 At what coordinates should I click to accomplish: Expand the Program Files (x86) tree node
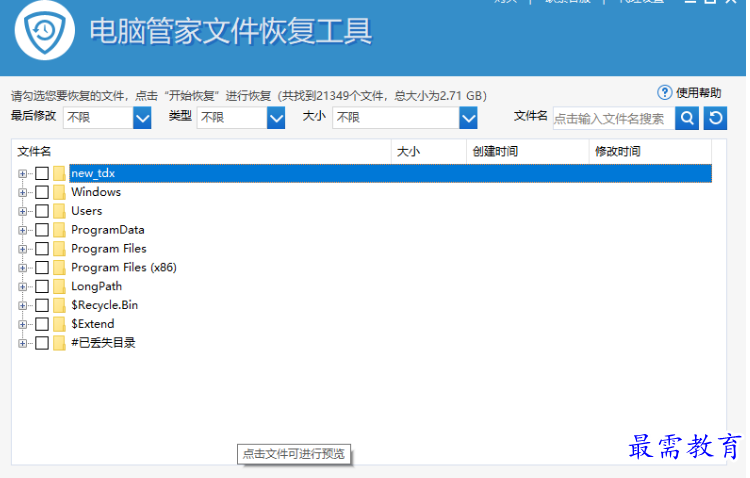tap(22, 268)
